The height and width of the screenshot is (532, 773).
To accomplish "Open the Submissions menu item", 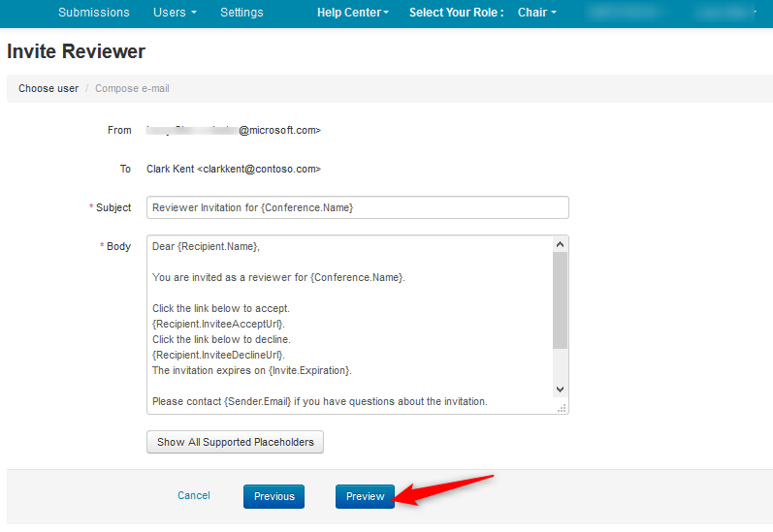I will (94, 13).
